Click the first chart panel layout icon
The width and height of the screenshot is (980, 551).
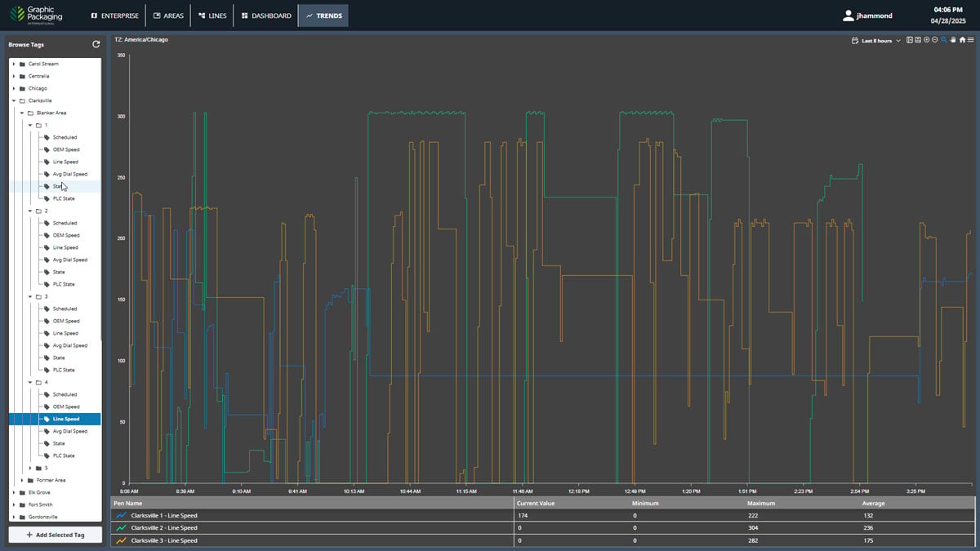coord(910,40)
